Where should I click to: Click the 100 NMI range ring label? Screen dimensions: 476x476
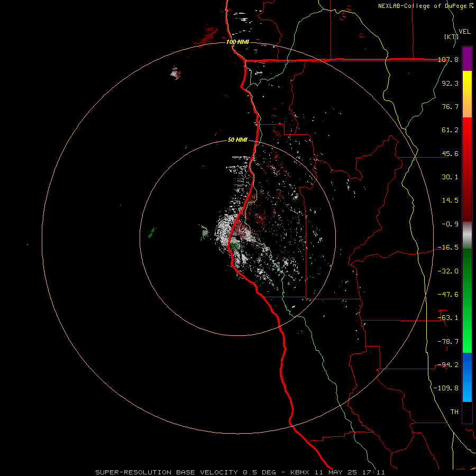[x=237, y=42]
